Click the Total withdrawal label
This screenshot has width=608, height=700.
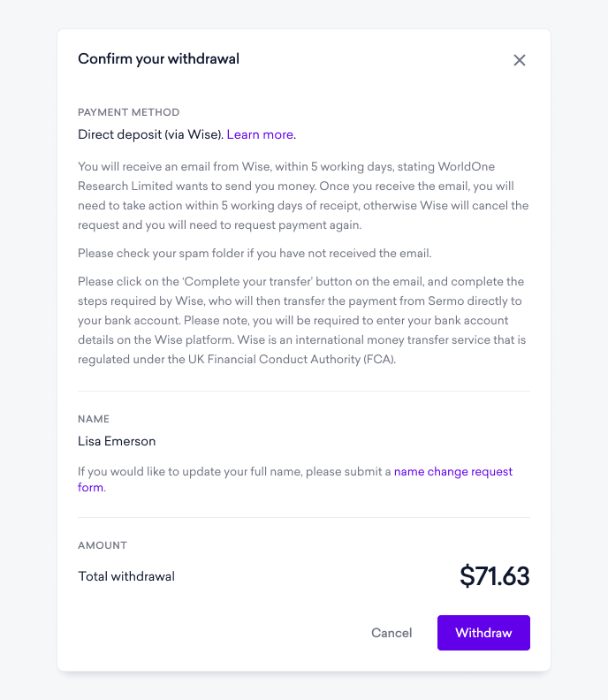[126, 576]
